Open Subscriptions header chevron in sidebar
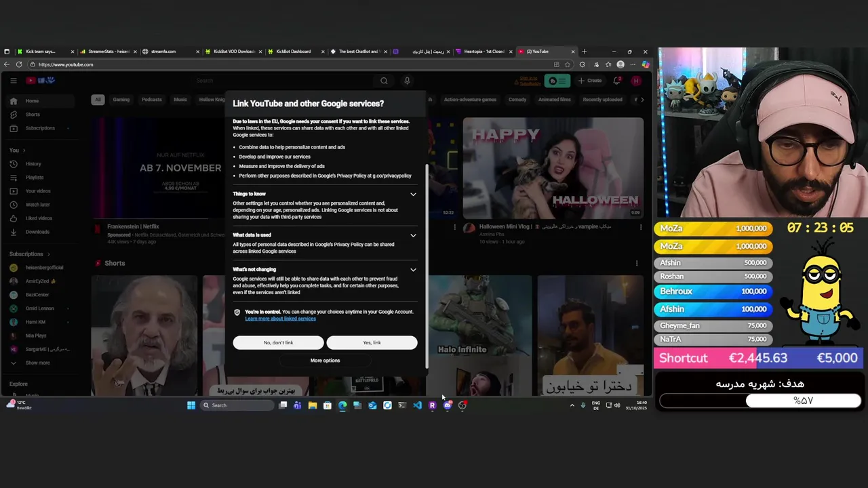868x488 pixels. pos(48,254)
